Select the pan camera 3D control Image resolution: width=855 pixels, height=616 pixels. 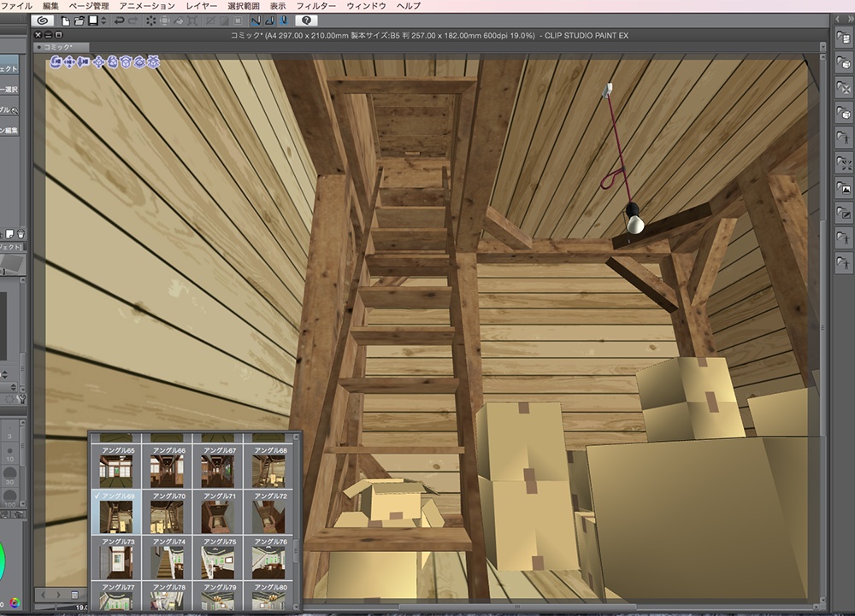[69, 62]
